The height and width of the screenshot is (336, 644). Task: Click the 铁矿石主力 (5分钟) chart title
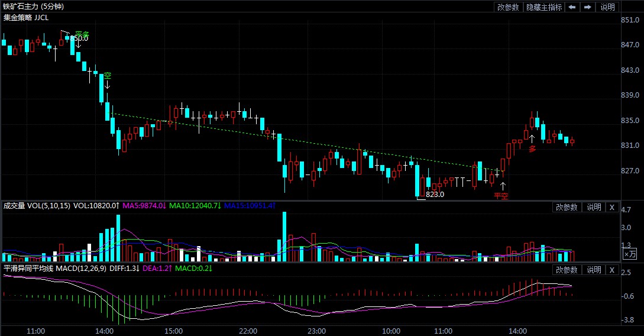[33, 7]
